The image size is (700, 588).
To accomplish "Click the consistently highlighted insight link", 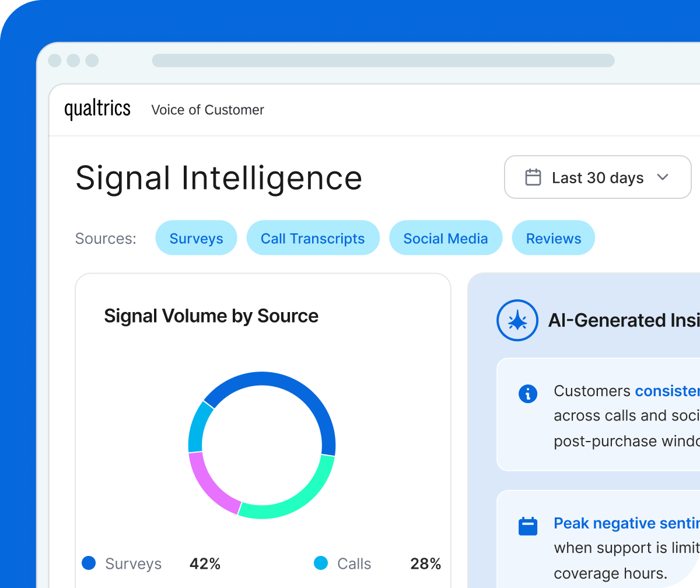I will pyautogui.click(x=667, y=391).
